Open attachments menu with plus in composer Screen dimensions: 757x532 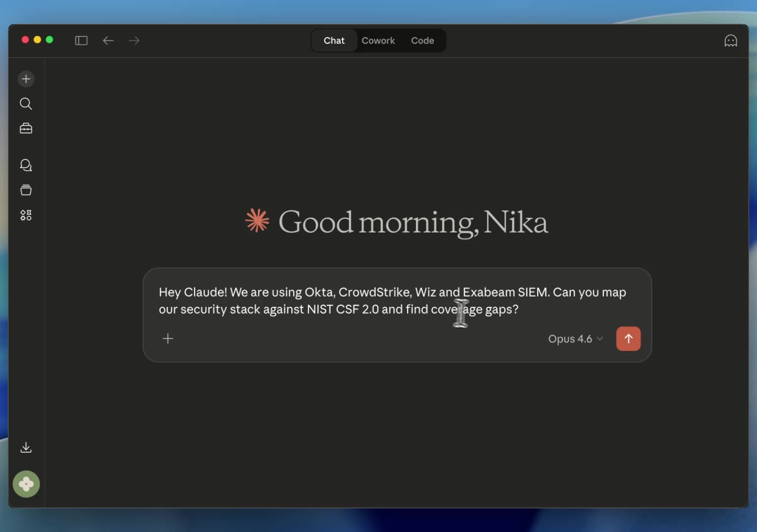(168, 339)
